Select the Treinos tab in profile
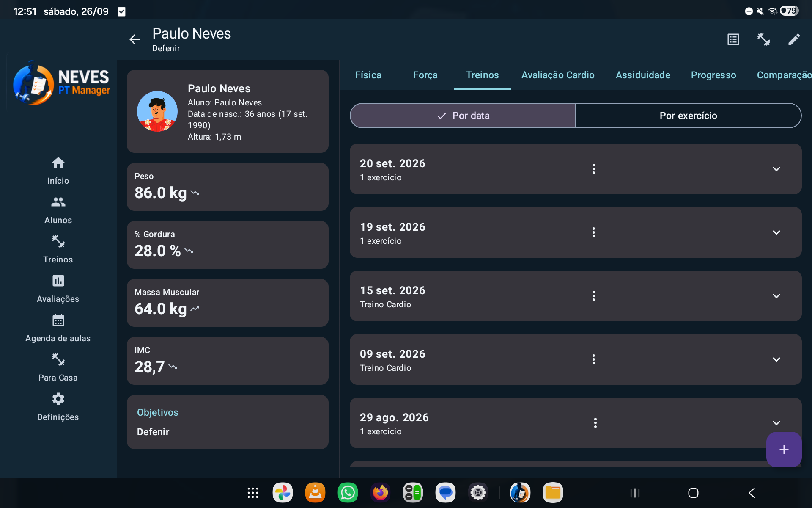Image resolution: width=812 pixels, height=508 pixels. (482, 75)
